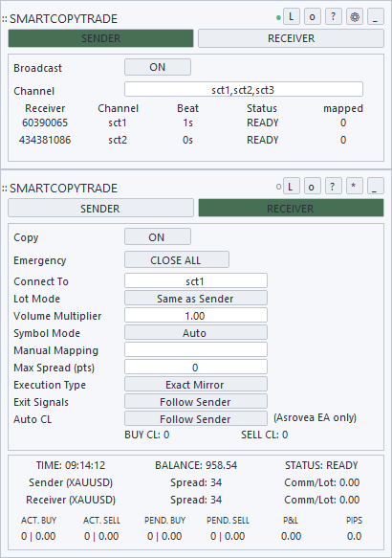Image resolution: width=392 pixels, height=558 pixels.
Task: Select the highlighted SENDER tab in top panel
Action: (101, 38)
